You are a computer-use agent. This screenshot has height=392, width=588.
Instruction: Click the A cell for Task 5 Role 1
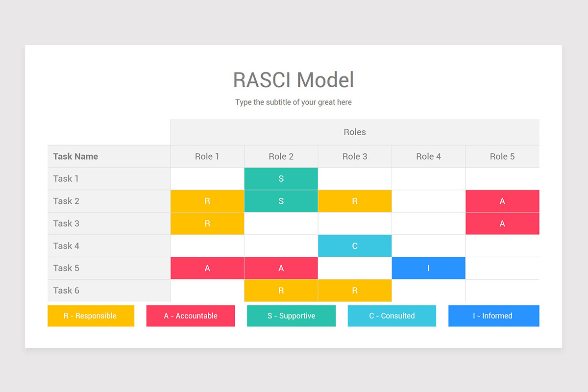tap(207, 268)
